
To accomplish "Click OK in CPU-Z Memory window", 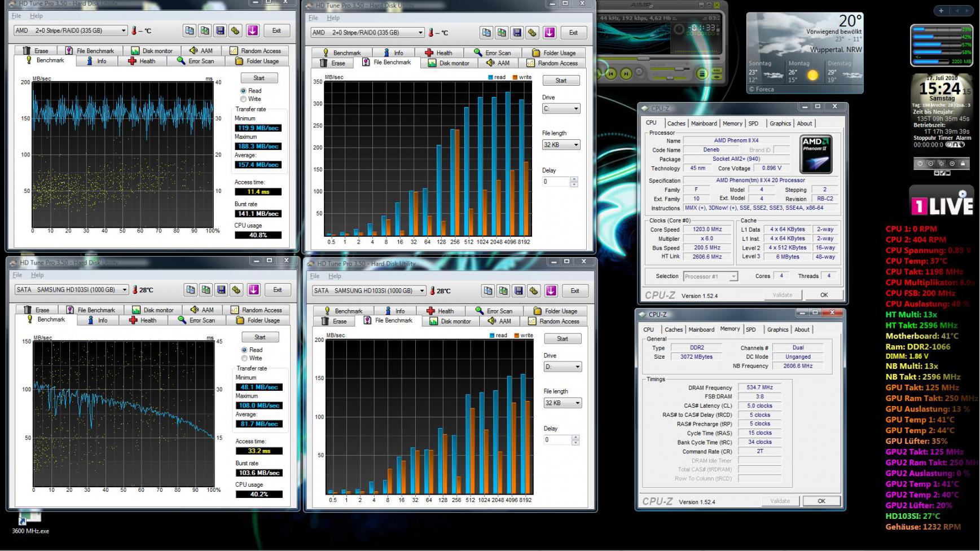I will click(x=821, y=501).
